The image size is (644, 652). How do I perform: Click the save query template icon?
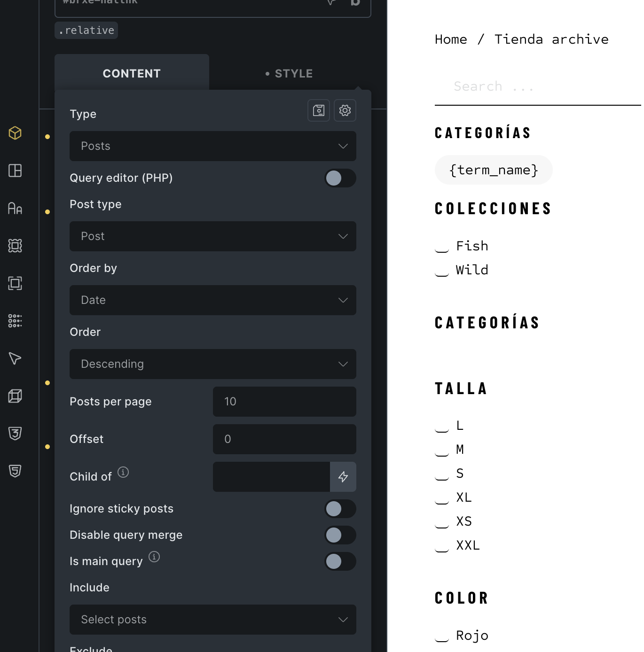point(319,110)
